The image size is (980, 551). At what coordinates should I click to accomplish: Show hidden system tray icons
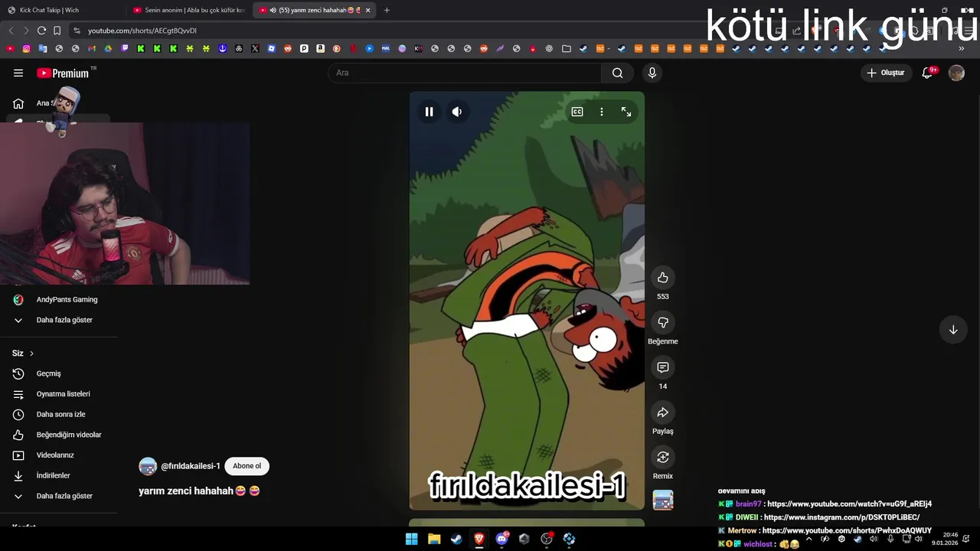point(808,539)
